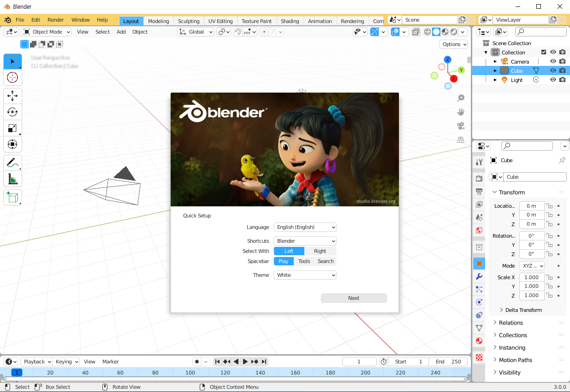Screen dimensions: 570x392
Task: Set Select With to Right
Action: pos(320,251)
